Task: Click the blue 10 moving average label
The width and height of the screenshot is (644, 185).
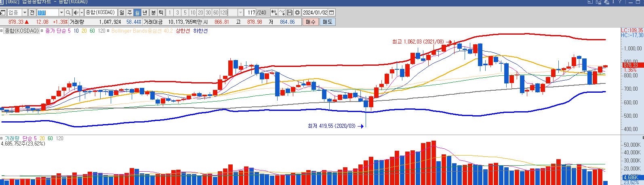Action: (x=76, y=31)
